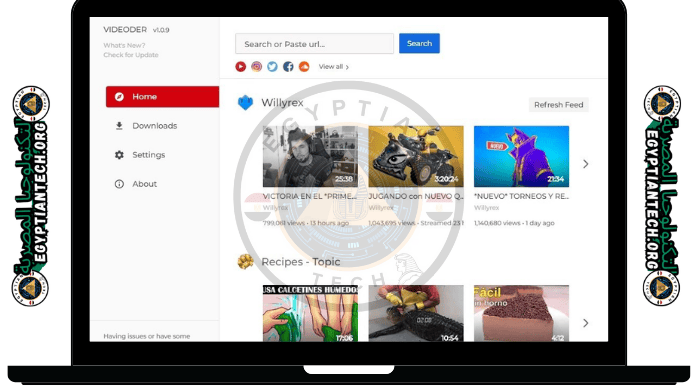This screenshot has height=392, width=698.
Task: Click the VIDEODER v1.0.9 app title
Action: click(x=136, y=30)
